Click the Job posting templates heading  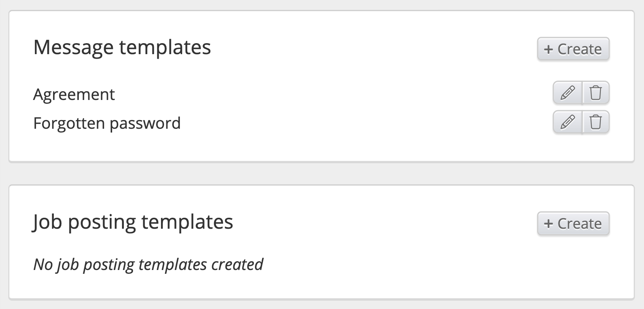point(133,222)
